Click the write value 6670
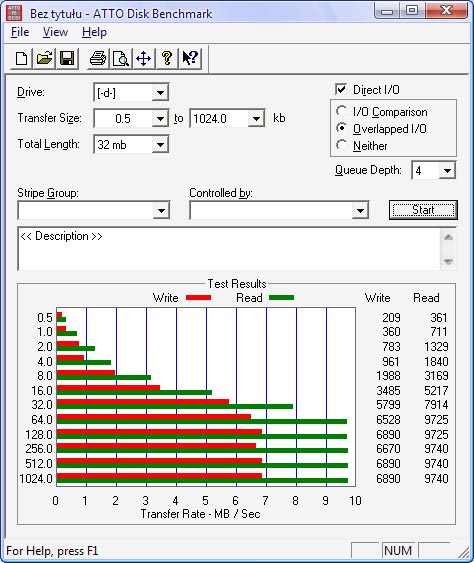Image resolution: width=474 pixels, height=563 pixels. [388, 449]
